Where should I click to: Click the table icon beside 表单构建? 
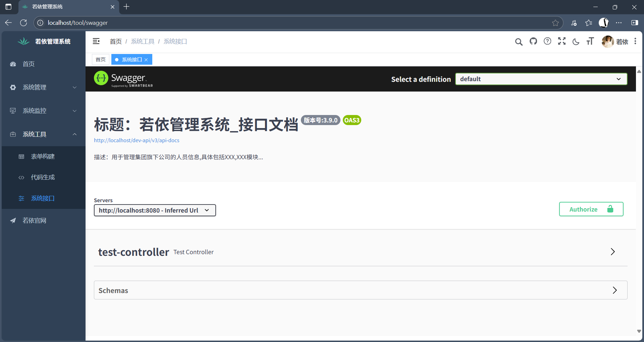pyautogui.click(x=21, y=157)
